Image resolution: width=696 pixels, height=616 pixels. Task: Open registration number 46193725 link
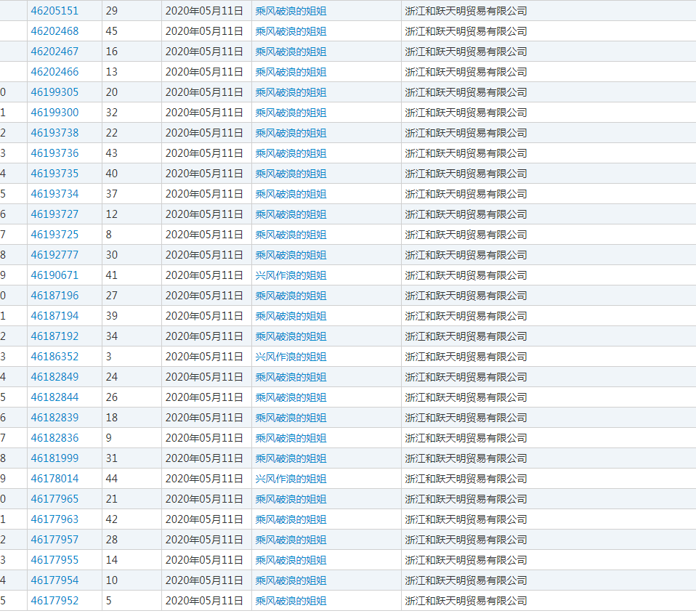pyautogui.click(x=54, y=235)
